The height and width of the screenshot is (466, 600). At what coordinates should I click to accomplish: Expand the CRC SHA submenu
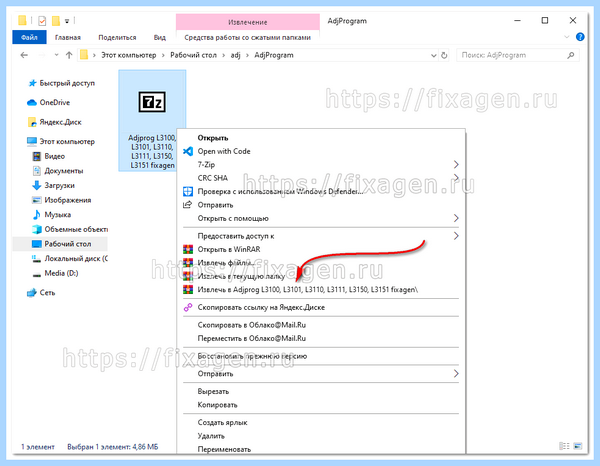coord(321,178)
